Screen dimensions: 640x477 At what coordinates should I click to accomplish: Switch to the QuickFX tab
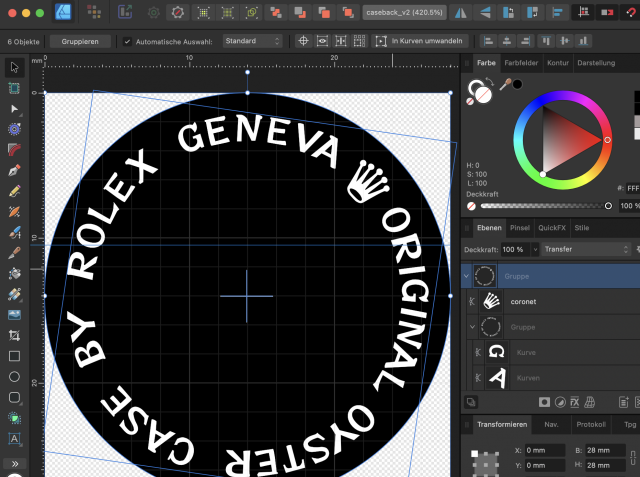coord(552,228)
